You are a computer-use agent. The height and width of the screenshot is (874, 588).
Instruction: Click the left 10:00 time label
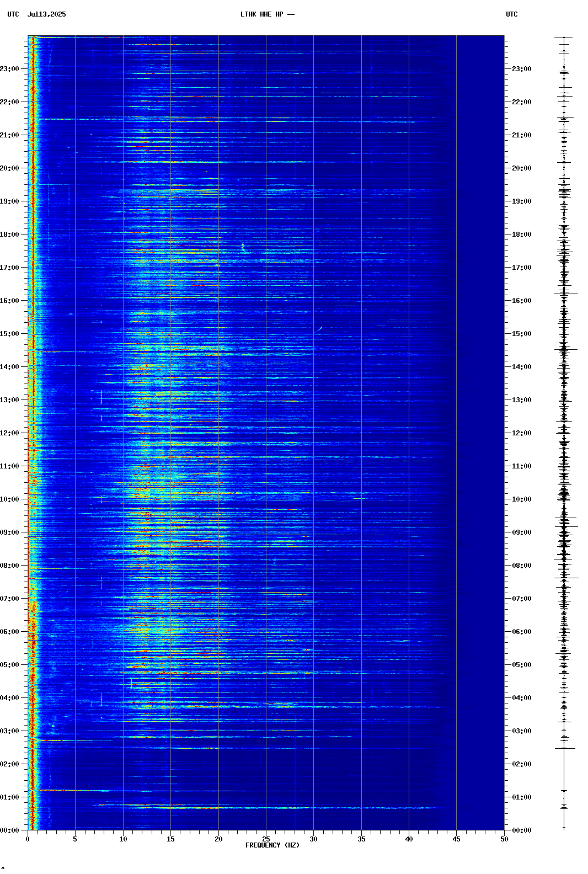pyautogui.click(x=9, y=499)
